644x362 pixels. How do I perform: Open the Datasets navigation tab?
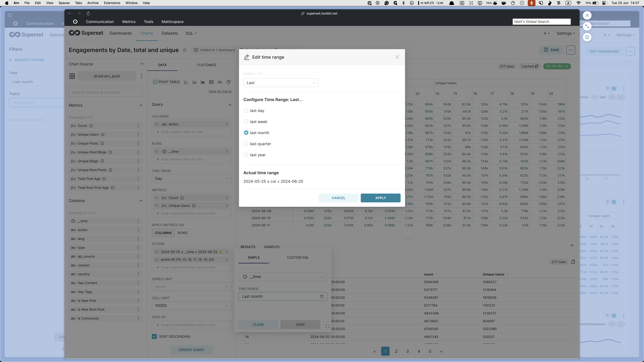[170, 33]
